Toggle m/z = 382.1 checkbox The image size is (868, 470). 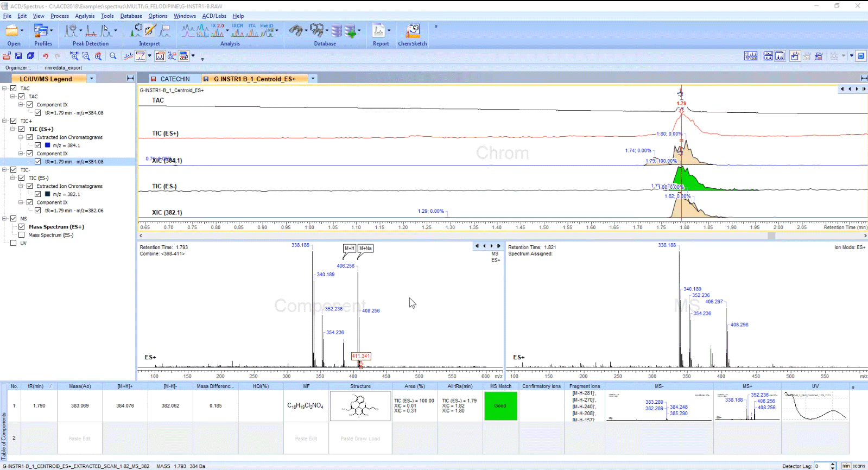(x=38, y=194)
